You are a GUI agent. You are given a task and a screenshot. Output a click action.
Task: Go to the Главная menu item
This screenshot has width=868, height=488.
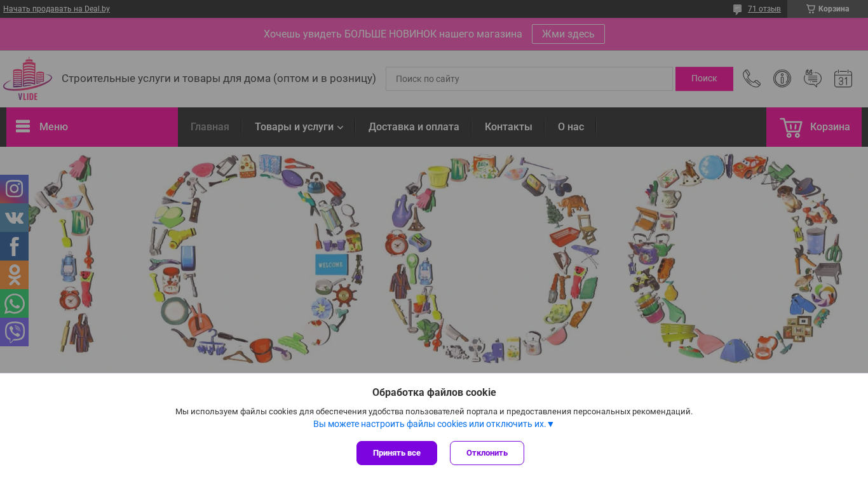pos(210,126)
